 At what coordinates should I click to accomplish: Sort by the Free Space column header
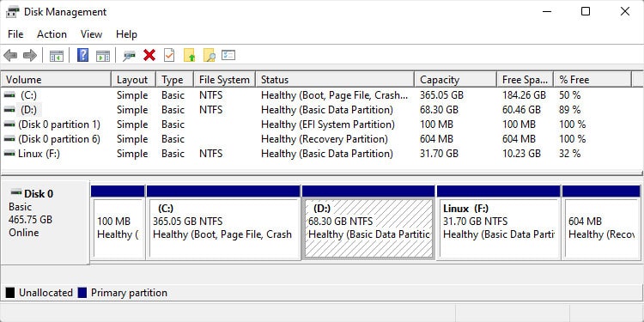click(526, 80)
